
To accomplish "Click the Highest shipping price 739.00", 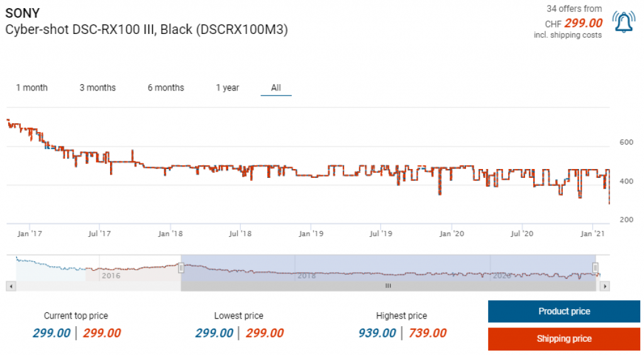I will [x=428, y=333].
